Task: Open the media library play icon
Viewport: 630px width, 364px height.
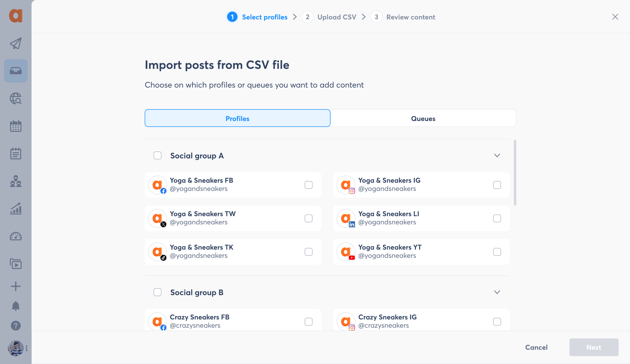Action: pos(16,264)
